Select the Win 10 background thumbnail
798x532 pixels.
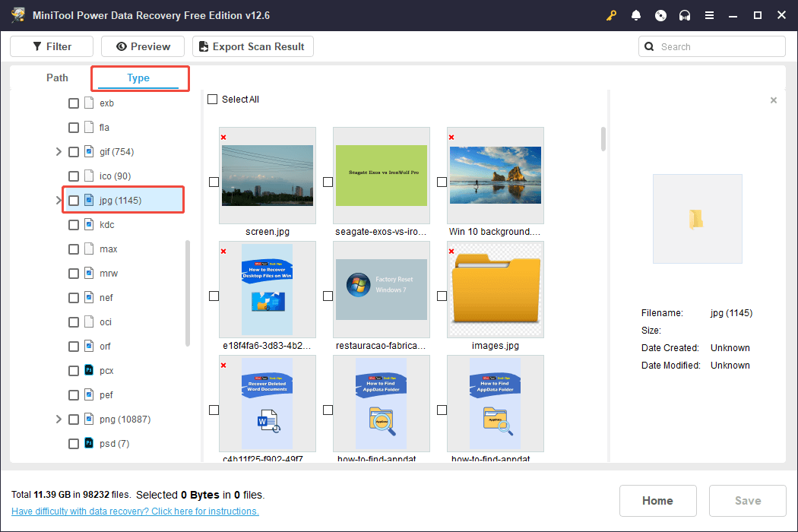click(495, 176)
